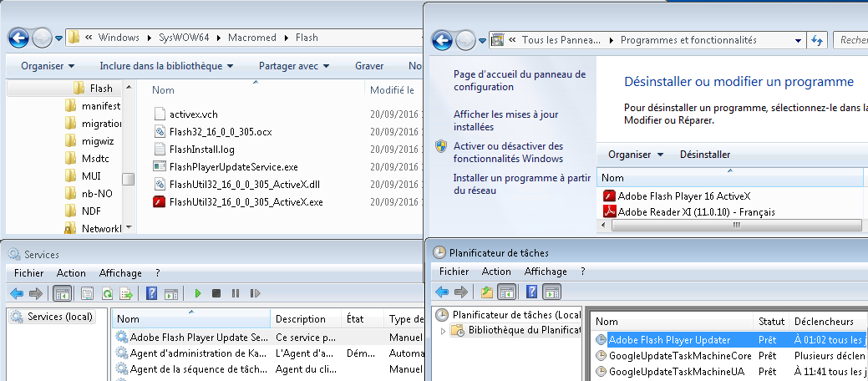This screenshot has height=381, width=868.
Task: Click the Services toolbar refresh icon
Action: [108, 293]
